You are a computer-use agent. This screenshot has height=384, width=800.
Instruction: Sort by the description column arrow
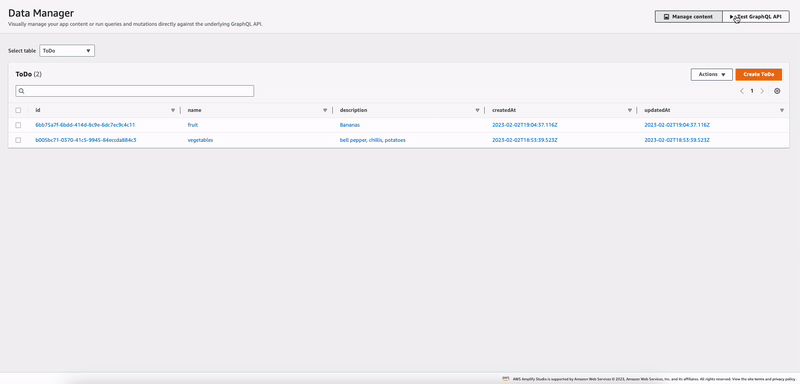[x=478, y=110]
